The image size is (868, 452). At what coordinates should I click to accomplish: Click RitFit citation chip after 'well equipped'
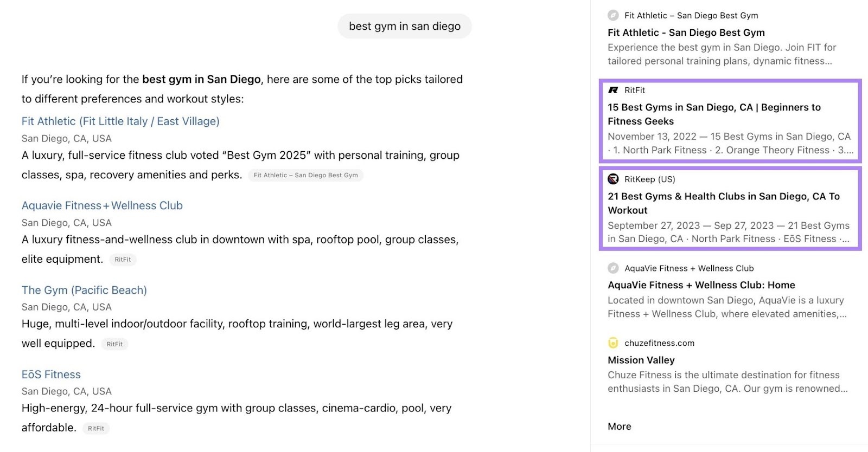coord(114,344)
